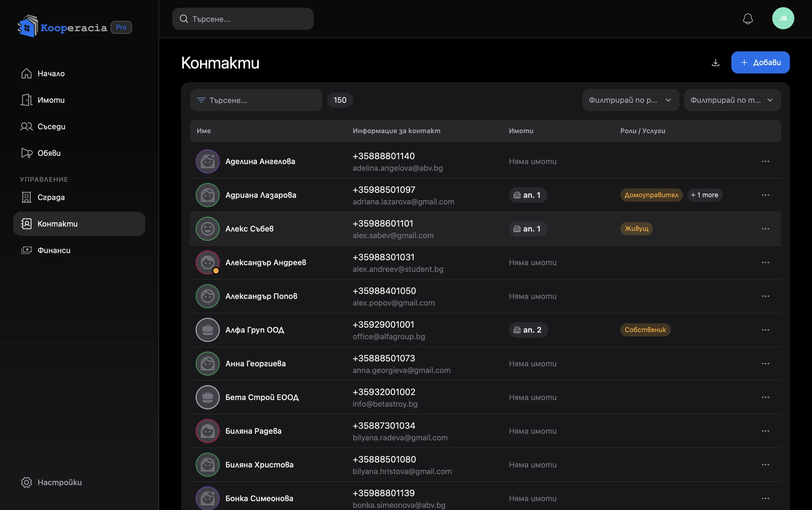This screenshot has width=812, height=510.
Task: Click the ап. 2 chip for Алфа Груп ООД
Action: point(528,330)
